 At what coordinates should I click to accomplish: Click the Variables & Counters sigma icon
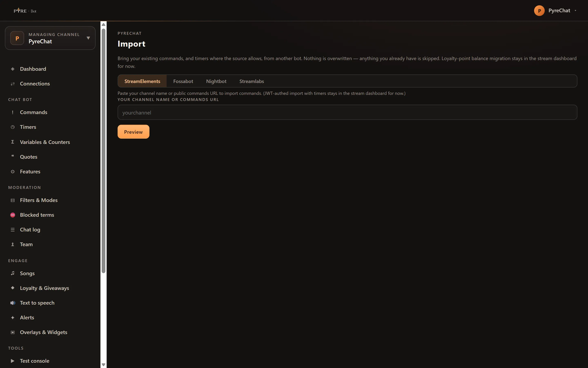point(13,142)
